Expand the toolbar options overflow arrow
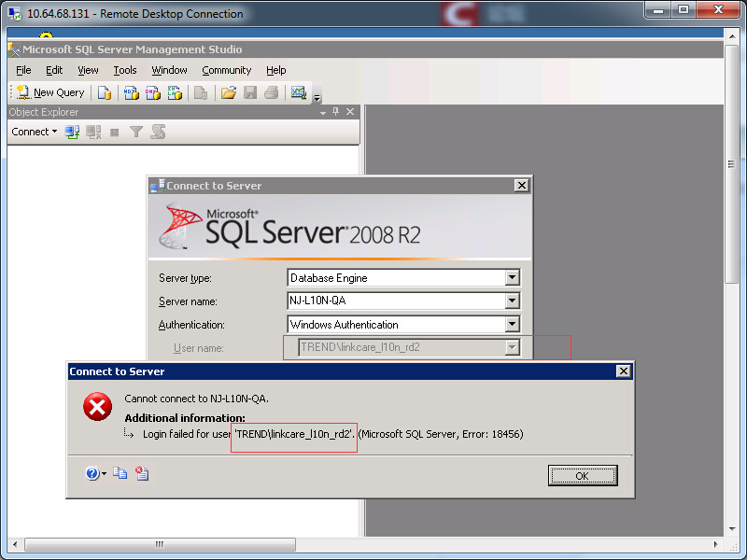 [x=317, y=98]
